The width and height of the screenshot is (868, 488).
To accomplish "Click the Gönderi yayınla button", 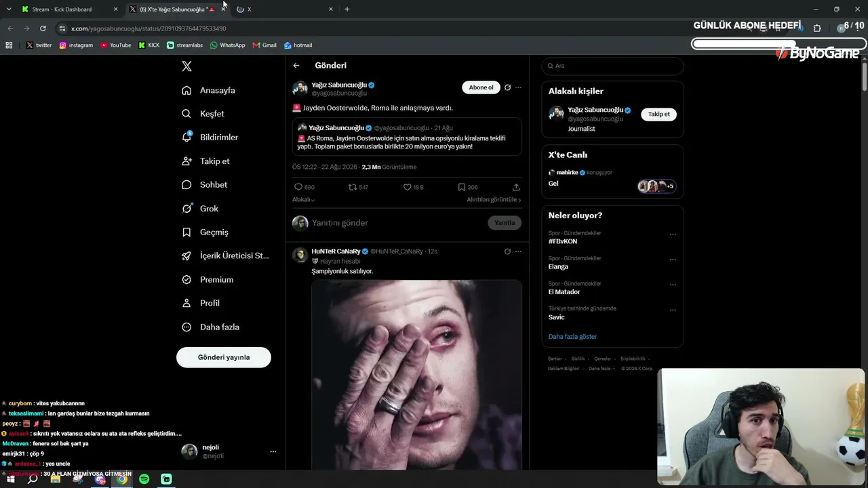I will click(224, 357).
